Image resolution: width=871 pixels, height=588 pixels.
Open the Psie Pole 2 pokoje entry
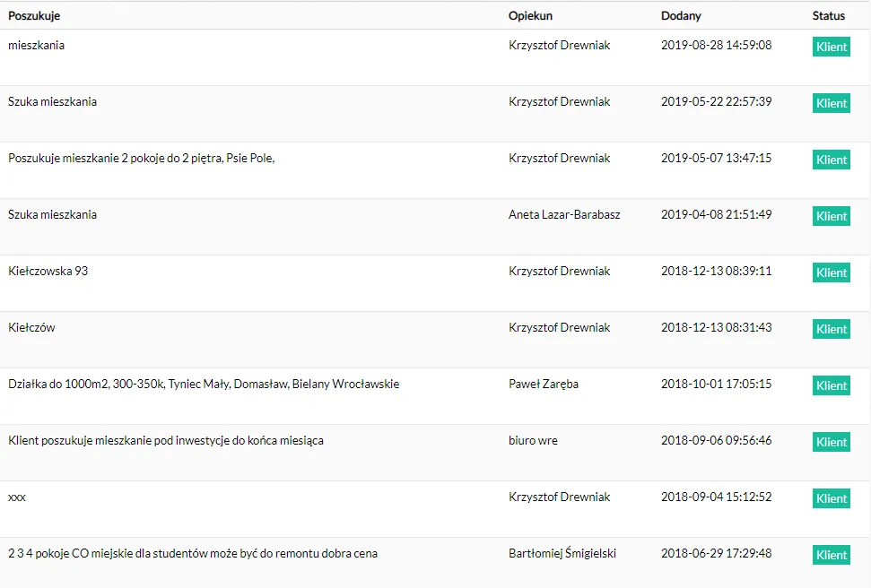[x=141, y=158]
